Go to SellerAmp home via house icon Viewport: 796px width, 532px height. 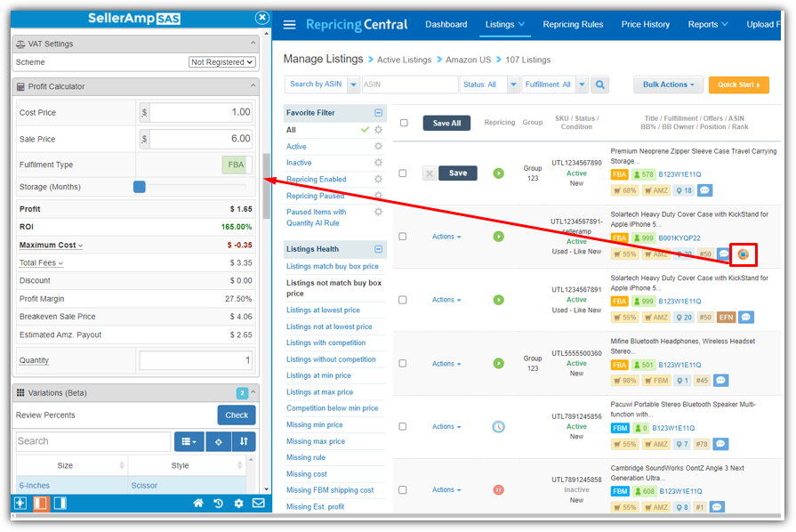click(x=198, y=503)
